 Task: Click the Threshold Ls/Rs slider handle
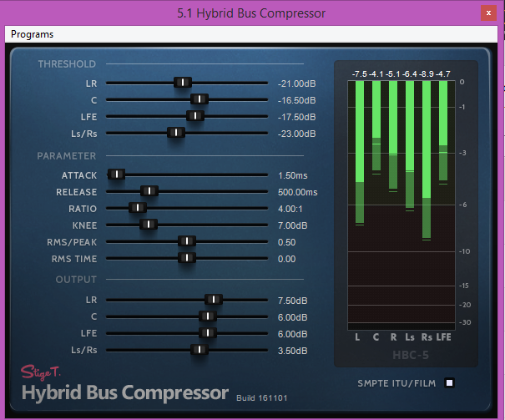176,133
